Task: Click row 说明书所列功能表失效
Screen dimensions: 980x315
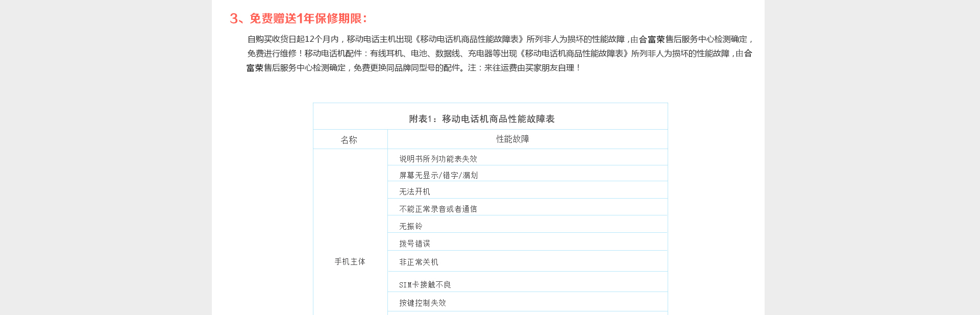Action: pos(527,158)
